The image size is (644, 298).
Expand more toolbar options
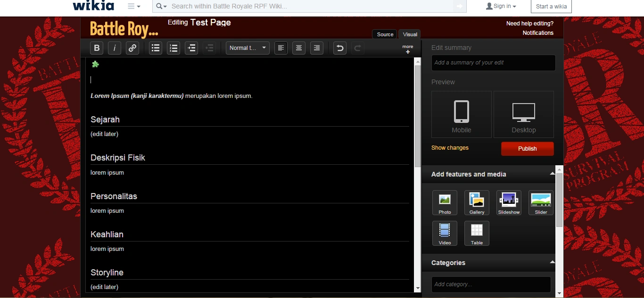coord(408,49)
